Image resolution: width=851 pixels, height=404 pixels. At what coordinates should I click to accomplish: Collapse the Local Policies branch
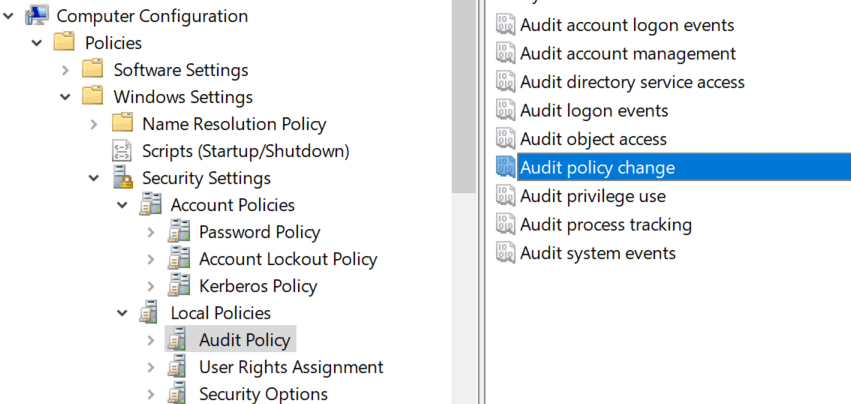[x=123, y=313]
